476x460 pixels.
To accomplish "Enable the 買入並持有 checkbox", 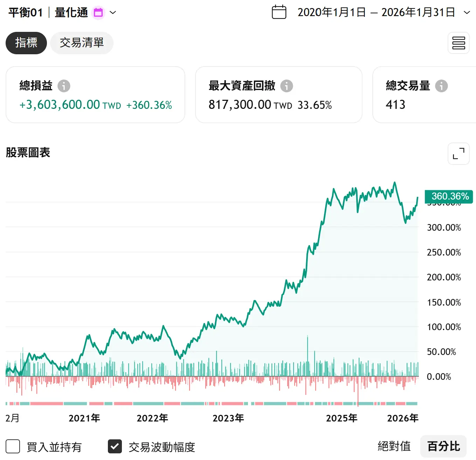I will pos(13,446).
